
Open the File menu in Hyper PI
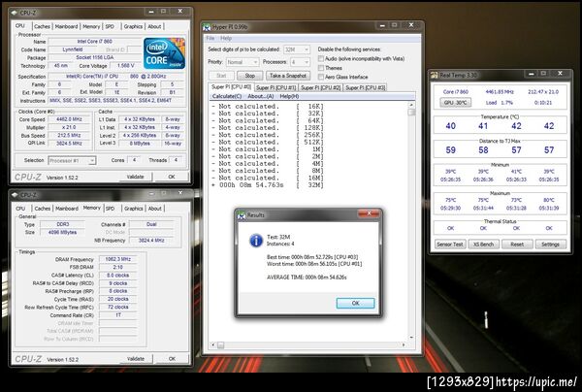(210, 38)
